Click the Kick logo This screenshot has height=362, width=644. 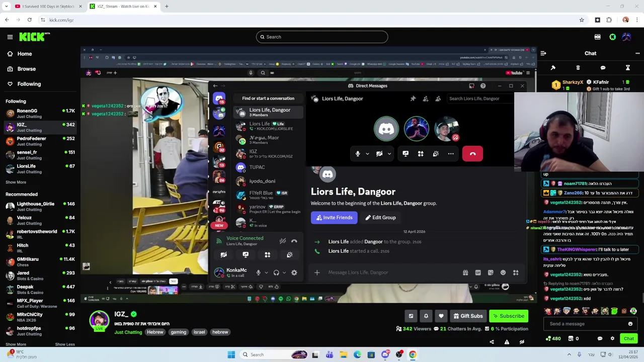coord(35,37)
